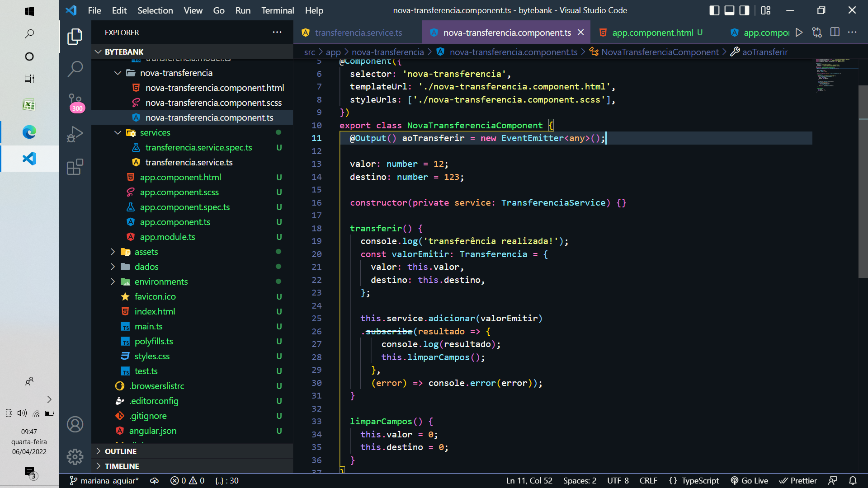
Task: Open styles.css in explorer
Action: (152, 356)
